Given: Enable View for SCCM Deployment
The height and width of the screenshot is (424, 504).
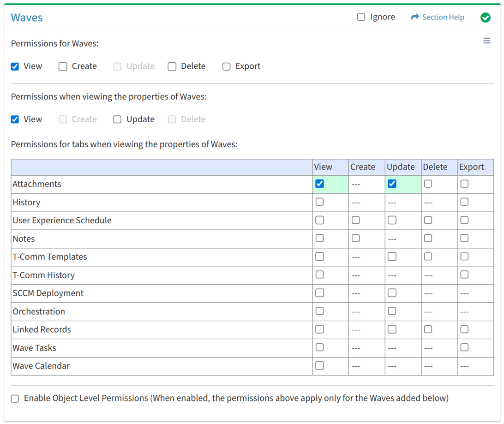Looking at the screenshot, I should [319, 293].
